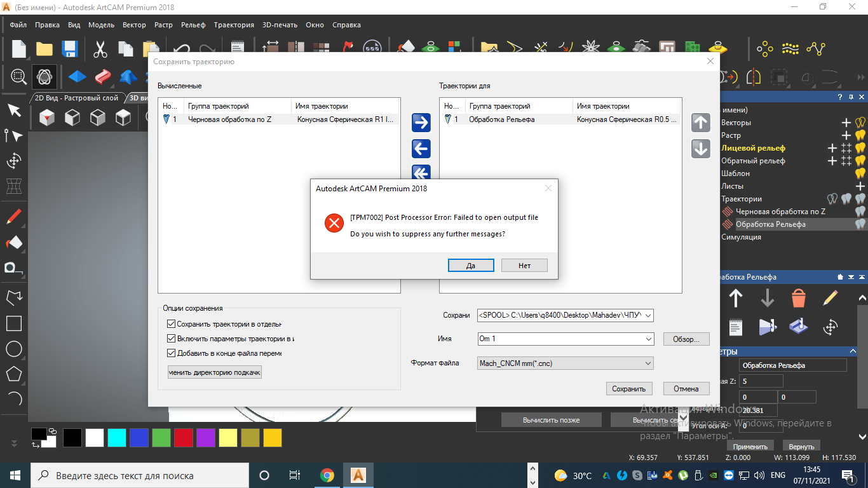The height and width of the screenshot is (488, 868).
Task: Toggle visibility bulb for Черновая обработка по Z
Action: click(860, 212)
